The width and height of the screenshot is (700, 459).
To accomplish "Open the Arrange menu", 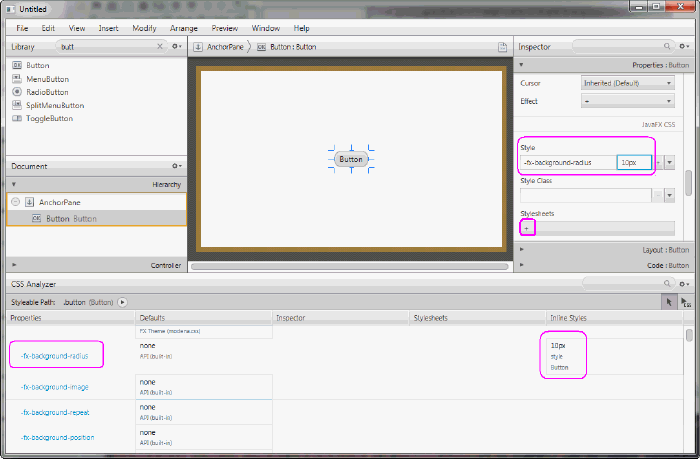I will 183,28.
